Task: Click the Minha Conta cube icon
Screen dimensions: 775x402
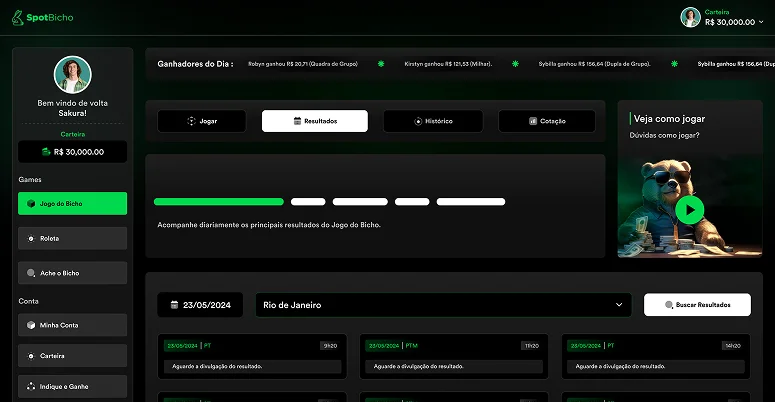Action: tap(31, 325)
